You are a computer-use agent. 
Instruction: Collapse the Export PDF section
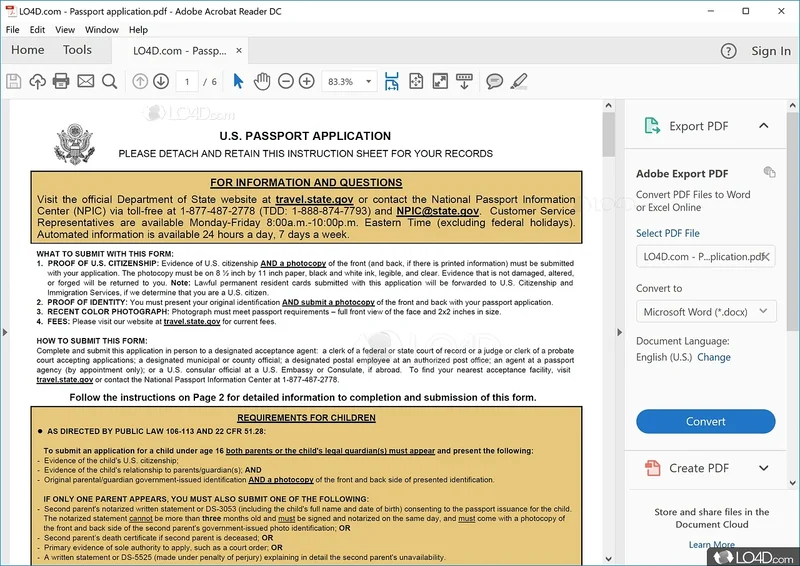coord(764,126)
